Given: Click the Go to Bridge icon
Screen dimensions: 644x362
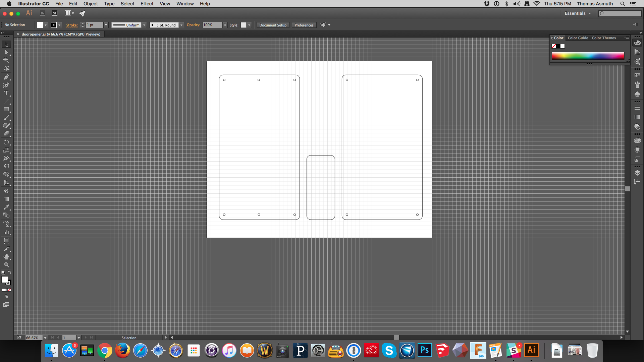Looking at the screenshot, I should click(43, 13).
